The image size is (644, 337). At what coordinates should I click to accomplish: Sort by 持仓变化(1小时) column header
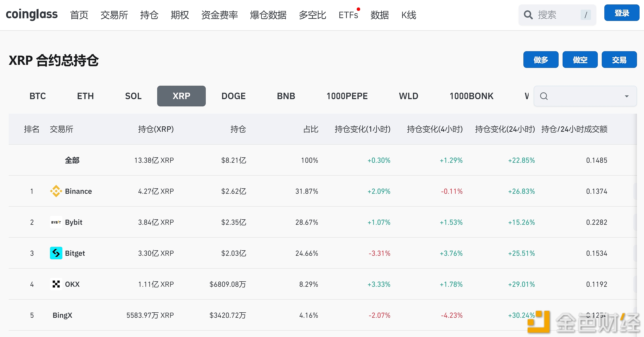(362, 129)
